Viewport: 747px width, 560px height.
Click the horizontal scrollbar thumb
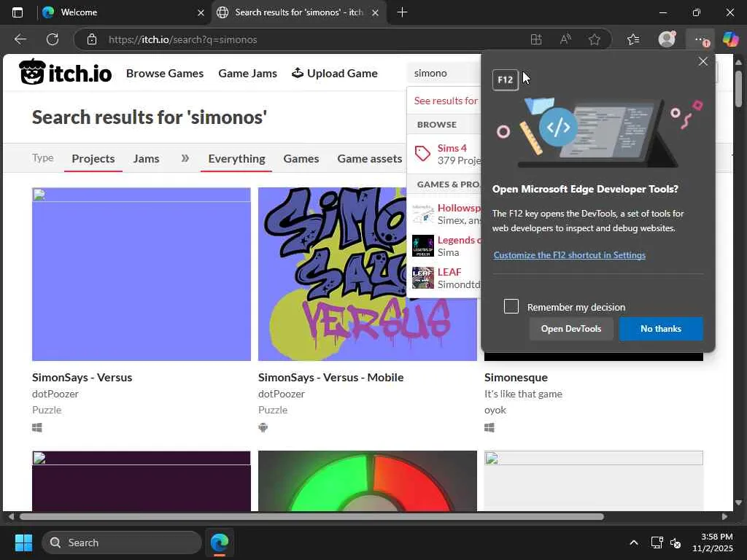(311, 517)
